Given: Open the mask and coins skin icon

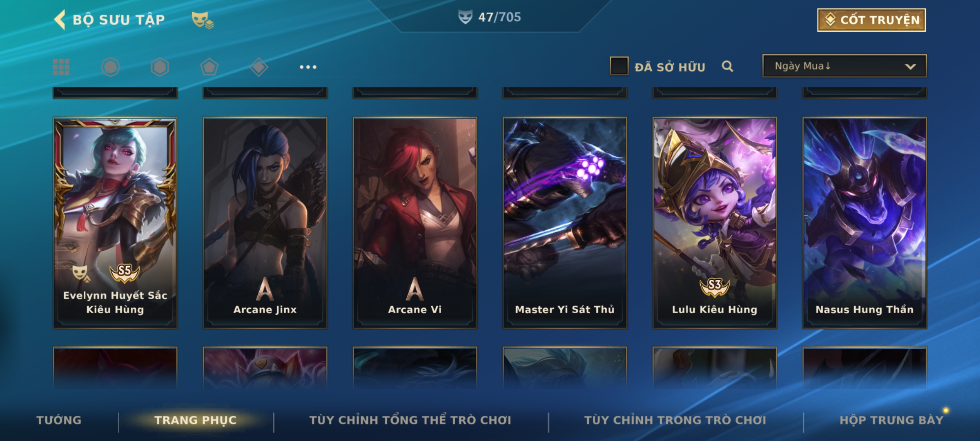Looking at the screenshot, I should pos(203,20).
